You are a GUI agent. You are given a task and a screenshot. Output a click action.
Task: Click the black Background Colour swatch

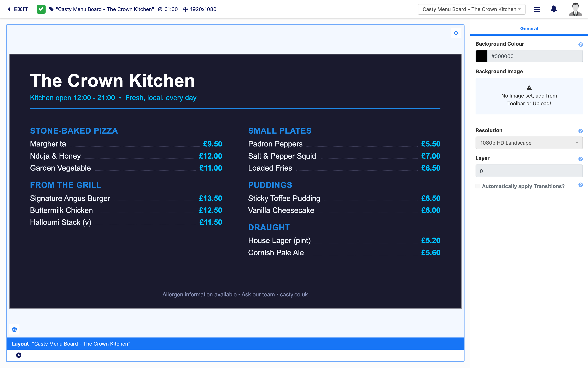point(481,56)
